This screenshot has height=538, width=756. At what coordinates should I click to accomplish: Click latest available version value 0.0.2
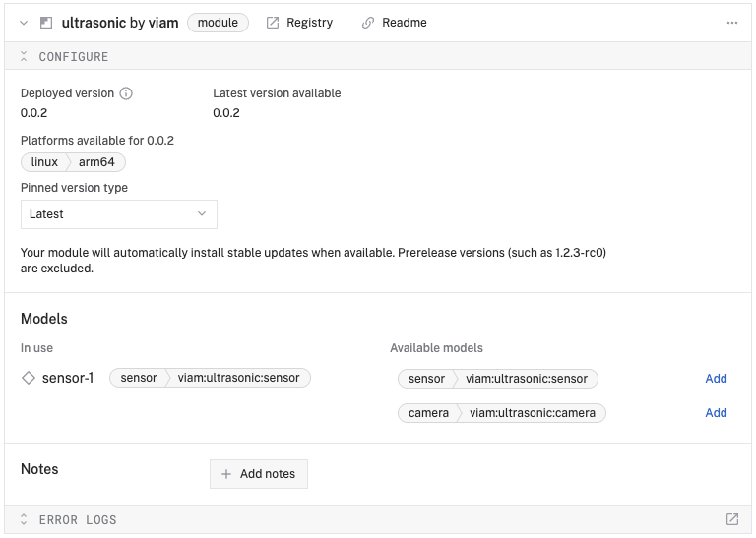(226, 113)
